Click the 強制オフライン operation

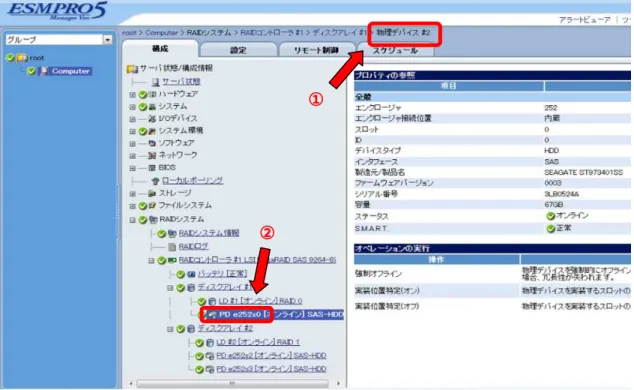378,274
